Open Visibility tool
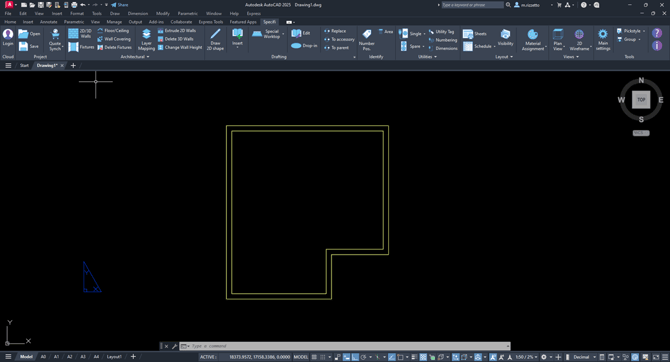The width and height of the screenshot is (670, 362). (505, 38)
